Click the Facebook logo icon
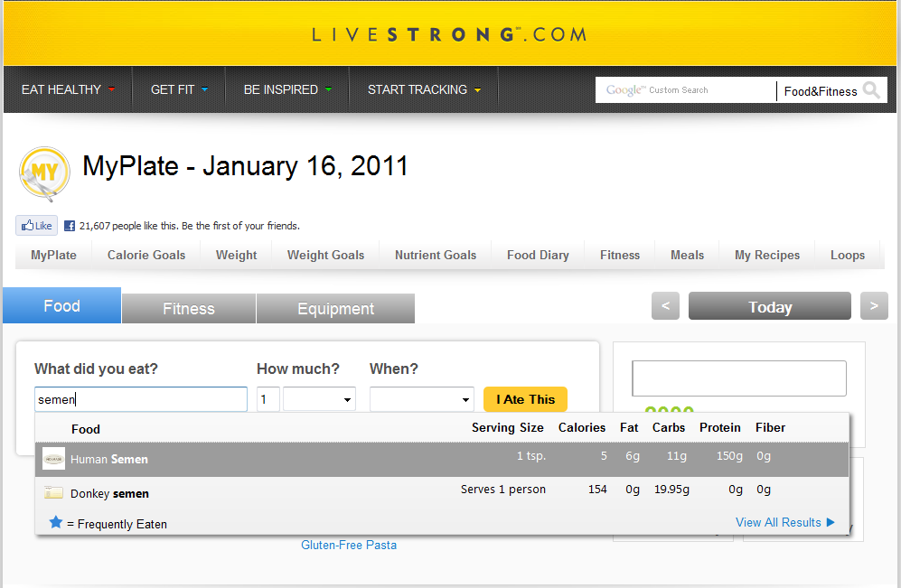The height and width of the screenshot is (588, 901). (x=69, y=226)
